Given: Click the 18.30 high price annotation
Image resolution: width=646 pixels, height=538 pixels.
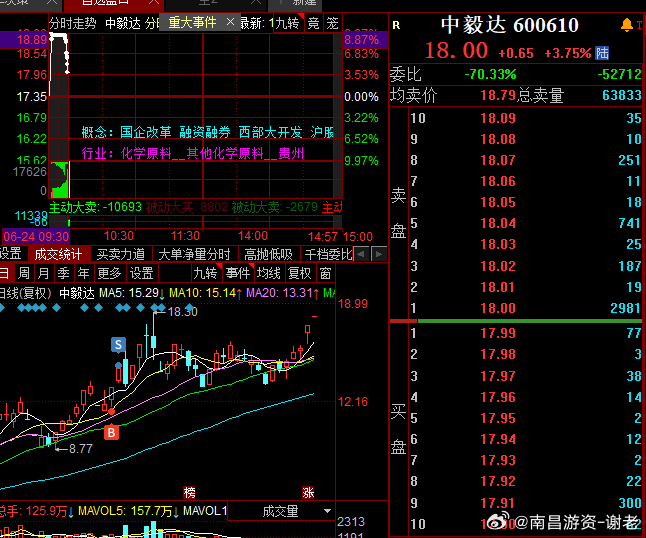Looking at the screenshot, I should (183, 312).
